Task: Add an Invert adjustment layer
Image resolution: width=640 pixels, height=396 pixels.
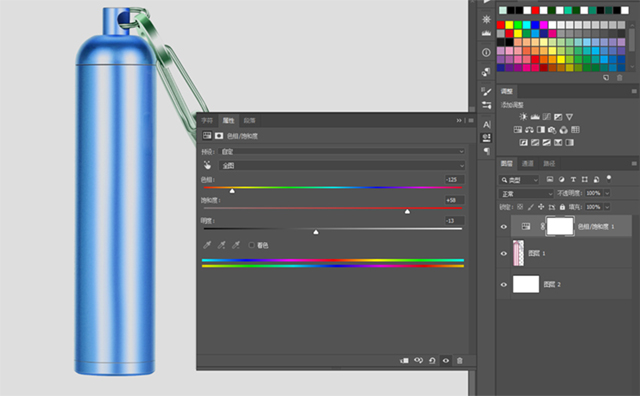Action: point(523,142)
